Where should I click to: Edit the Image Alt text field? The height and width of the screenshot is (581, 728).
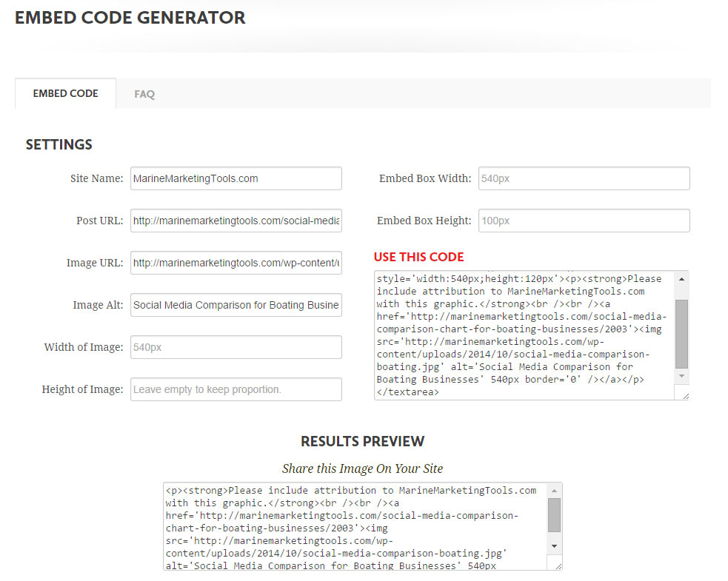[236, 305]
